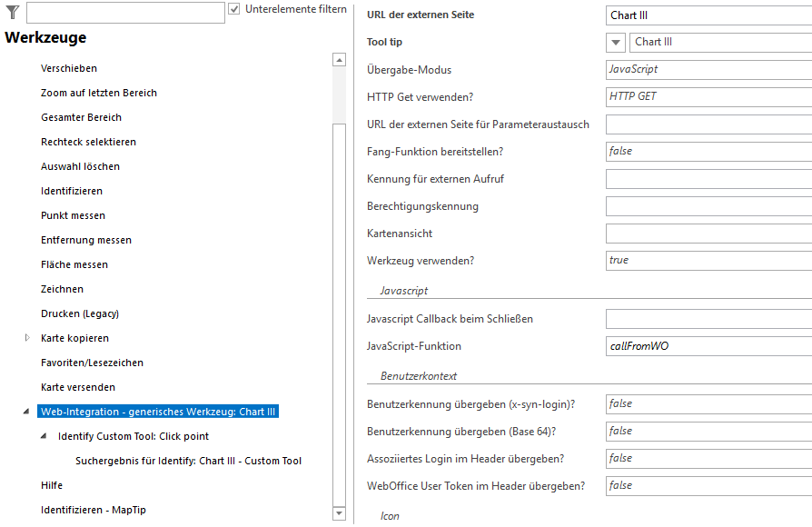Select the "Fläche messen" tool
Image resolution: width=812 pixels, height=527 pixels.
73,264
